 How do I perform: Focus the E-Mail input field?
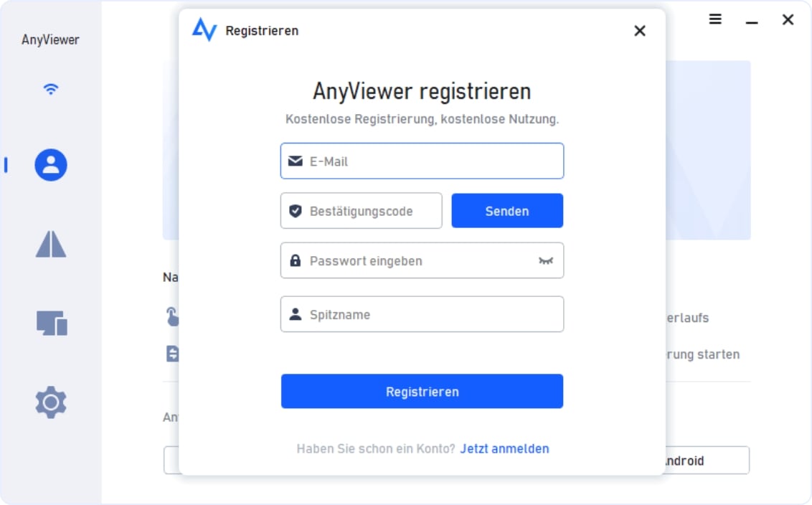click(x=430, y=161)
